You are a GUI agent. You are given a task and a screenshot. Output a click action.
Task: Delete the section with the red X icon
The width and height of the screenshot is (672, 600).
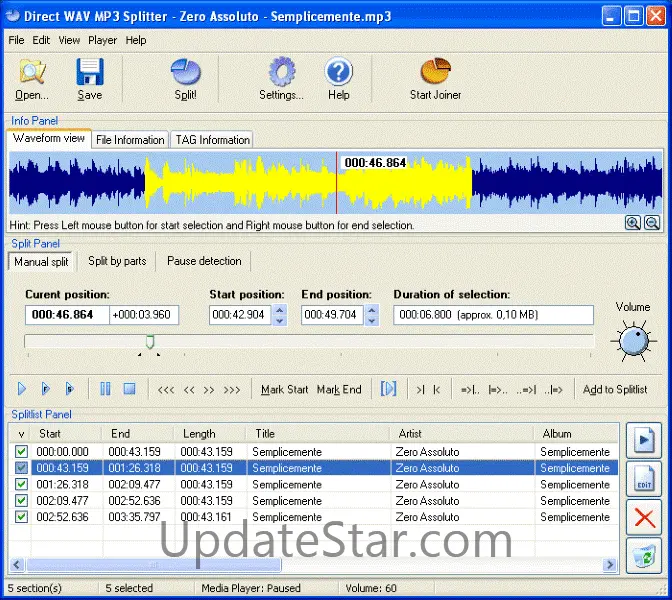click(x=644, y=518)
